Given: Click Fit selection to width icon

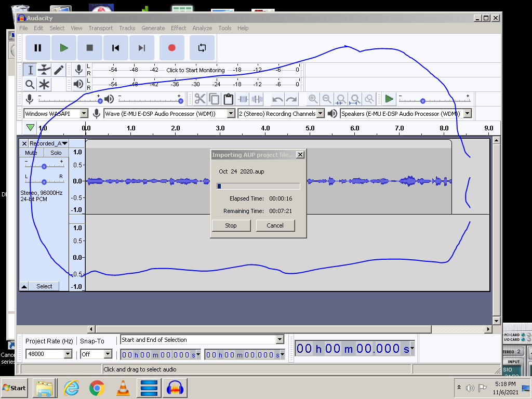Looking at the screenshot, I should pos(341,99).
